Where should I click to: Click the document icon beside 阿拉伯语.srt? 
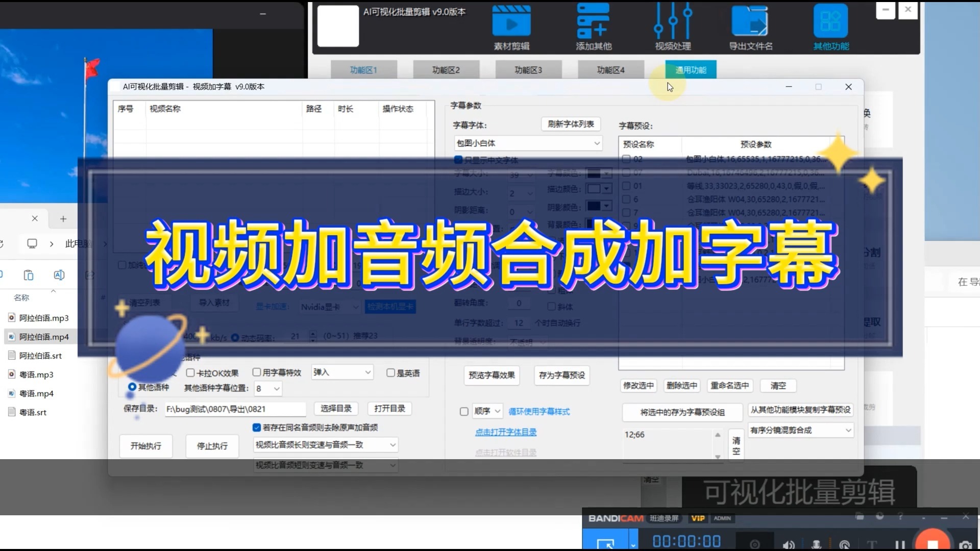coord(11,356)
